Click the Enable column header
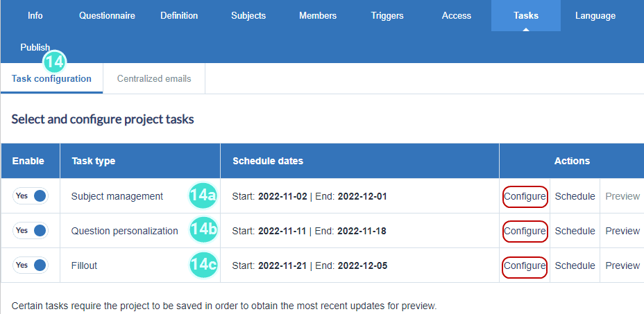 28,161
